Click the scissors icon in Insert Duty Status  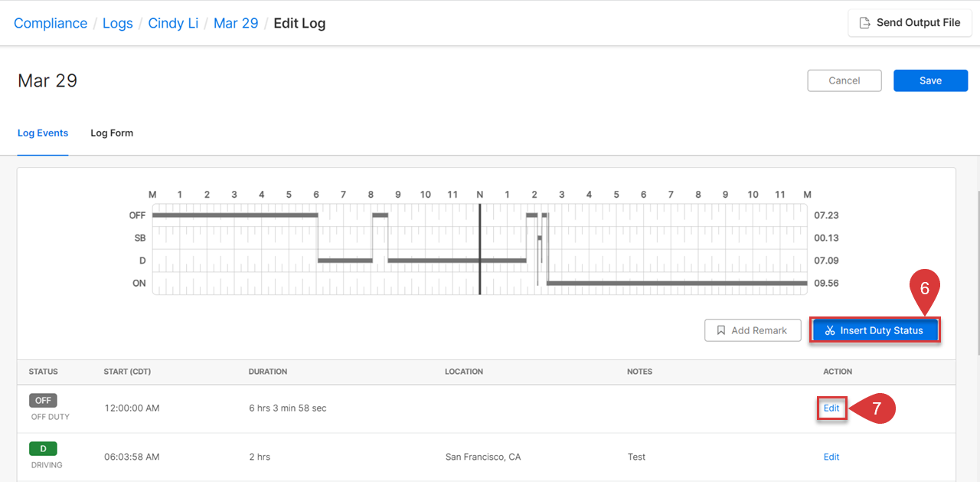(830, 331)
